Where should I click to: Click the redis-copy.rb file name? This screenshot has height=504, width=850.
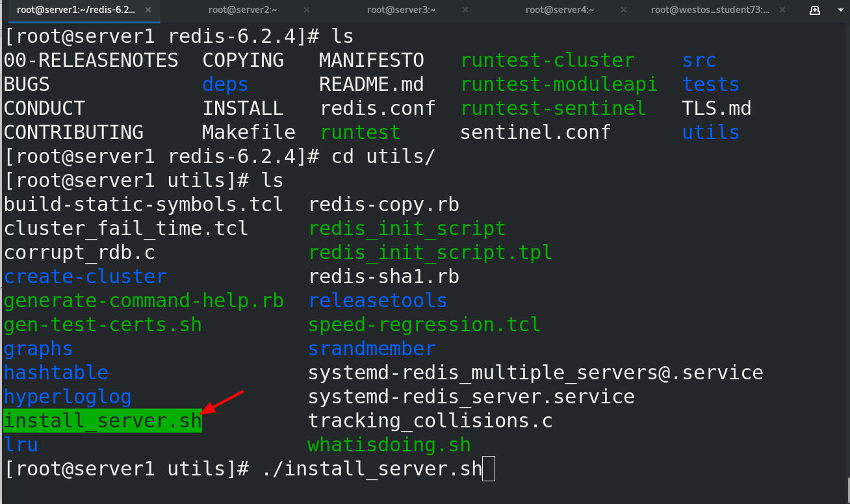click(384, 205)
